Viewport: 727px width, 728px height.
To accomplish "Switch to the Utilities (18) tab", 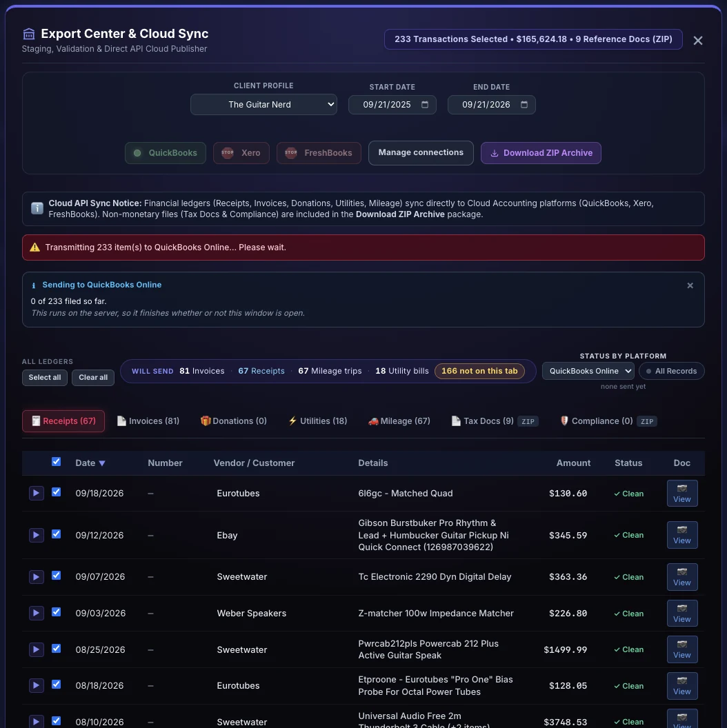I will tap(318, 421).
